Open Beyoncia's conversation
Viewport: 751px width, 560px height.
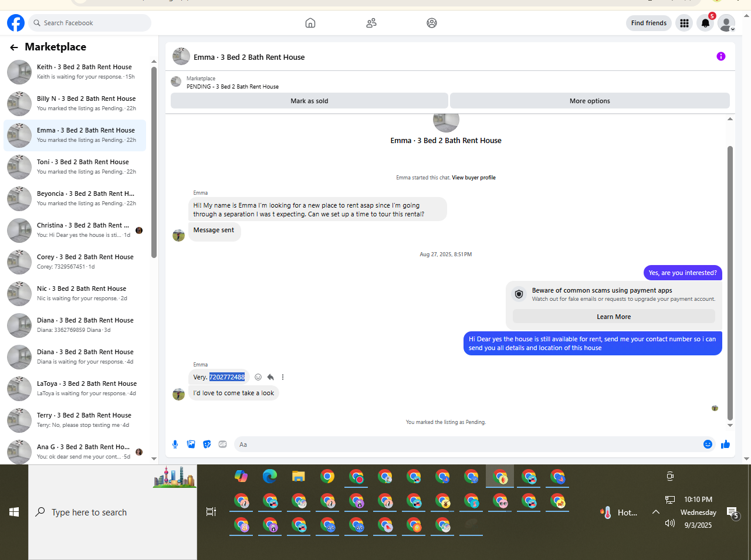click(x=75, y=198)
